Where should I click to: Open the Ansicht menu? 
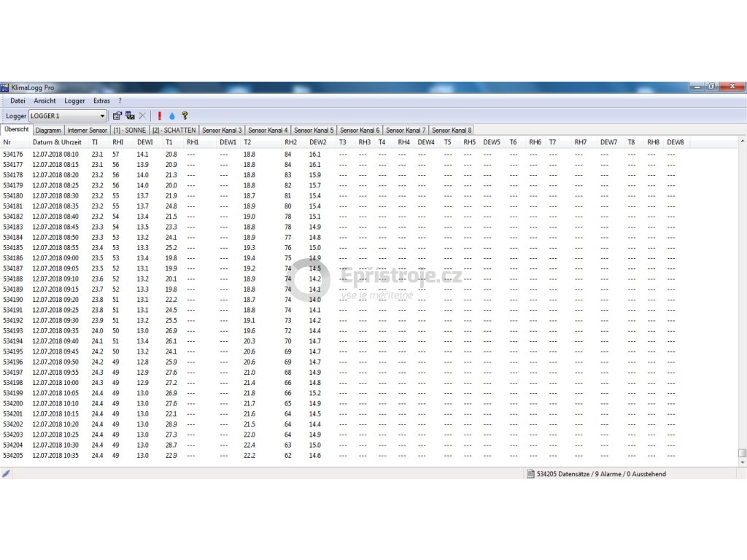pos(44,101)
